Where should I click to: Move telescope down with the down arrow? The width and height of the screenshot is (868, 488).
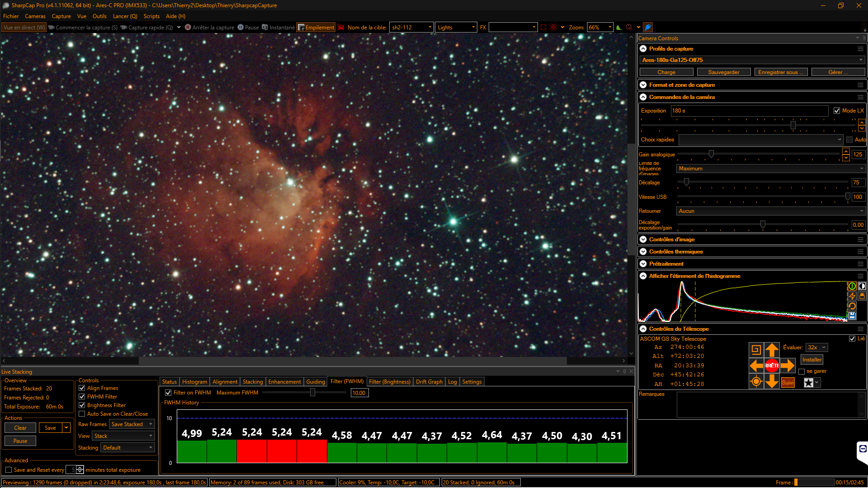[772, 381]
